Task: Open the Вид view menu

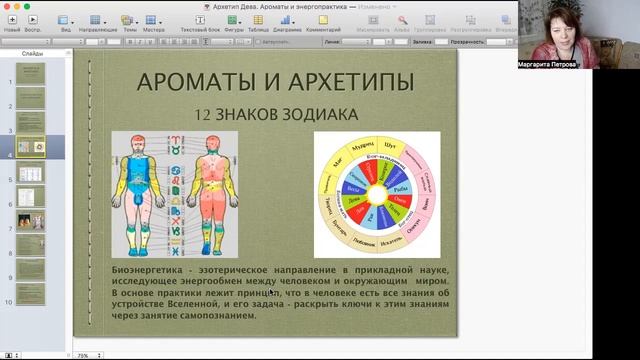Action: click(x=65, y=23)
